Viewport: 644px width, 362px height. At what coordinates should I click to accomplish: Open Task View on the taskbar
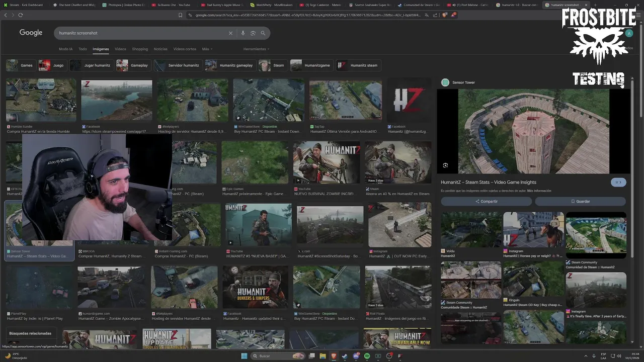(312, 356)
